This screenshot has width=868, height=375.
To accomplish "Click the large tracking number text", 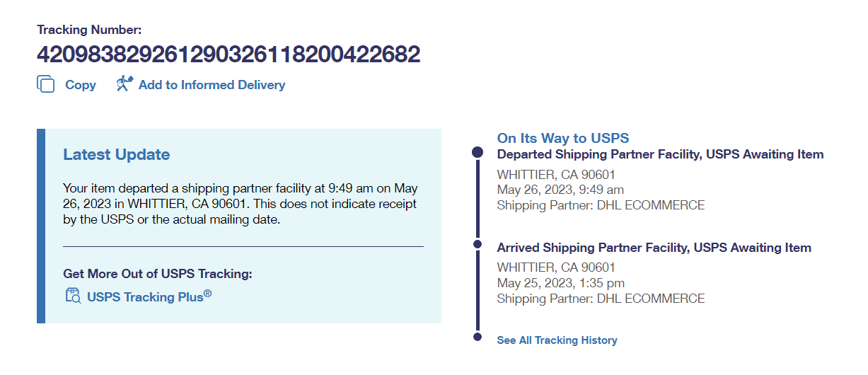I will 228,54.
